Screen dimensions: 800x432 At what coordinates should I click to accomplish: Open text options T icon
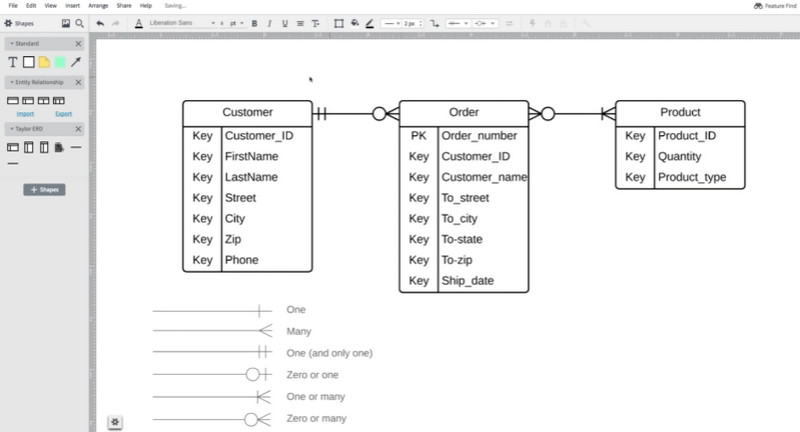(x=315, y=23)
